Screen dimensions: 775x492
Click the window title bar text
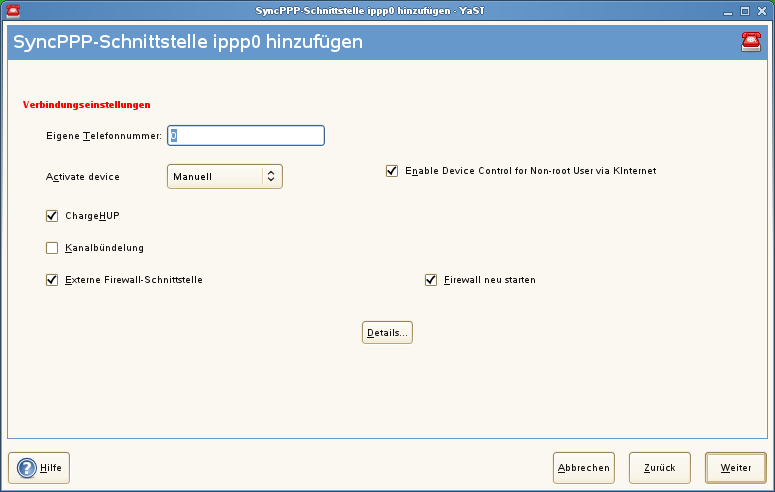(x=385, y=9)
